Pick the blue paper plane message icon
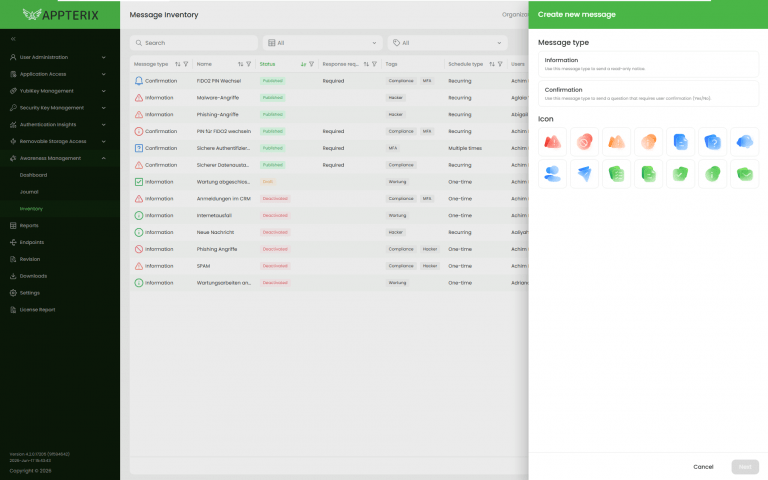The image size is (768, 480). [x=584, y=174]
